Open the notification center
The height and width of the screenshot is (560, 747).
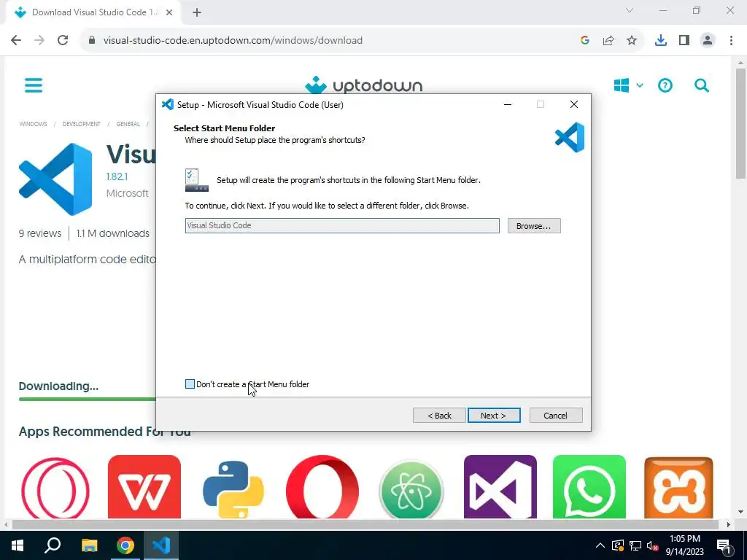723,545
